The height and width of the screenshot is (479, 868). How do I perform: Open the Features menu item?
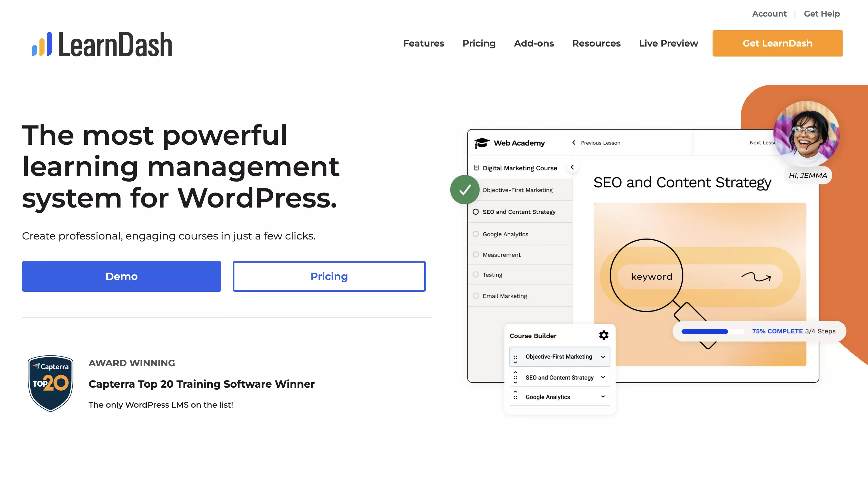tap(424, 43)
